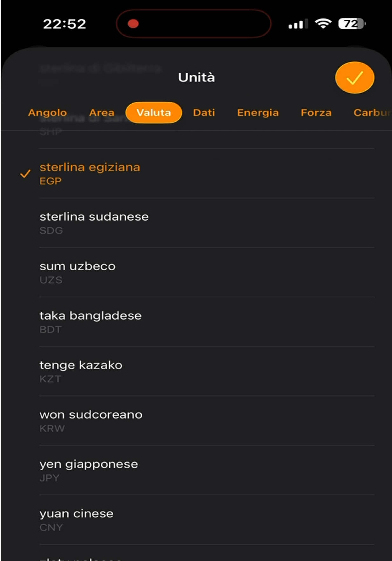Select sterlina egiziana EGP currency
Image resolution: width=392 pixels, height=561 pixels.
(207, 174)
